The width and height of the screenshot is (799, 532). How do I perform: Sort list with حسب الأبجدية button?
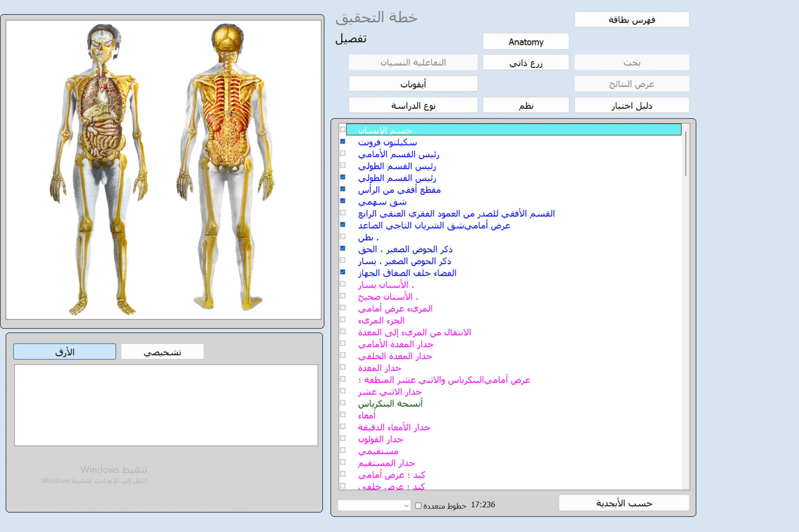[624, 503]
